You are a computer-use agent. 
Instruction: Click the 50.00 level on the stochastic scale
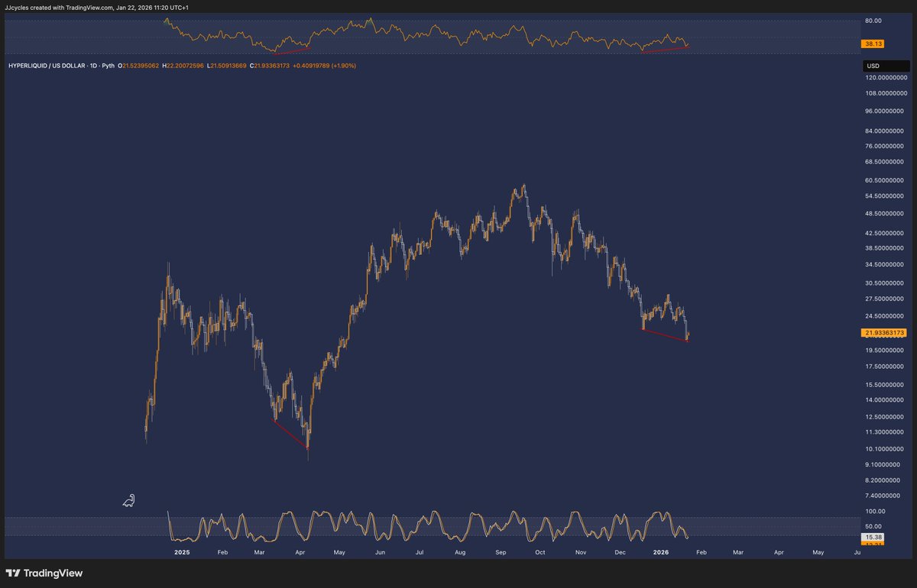pyautogui.click(x=873, y=526)
